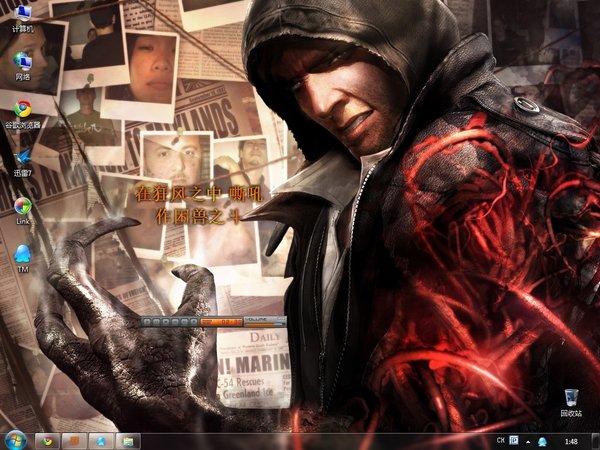Expand hidden system tray icons arrow
This screenshot has height=450, width=600.
pyautogui.click(x=528, y=442)
